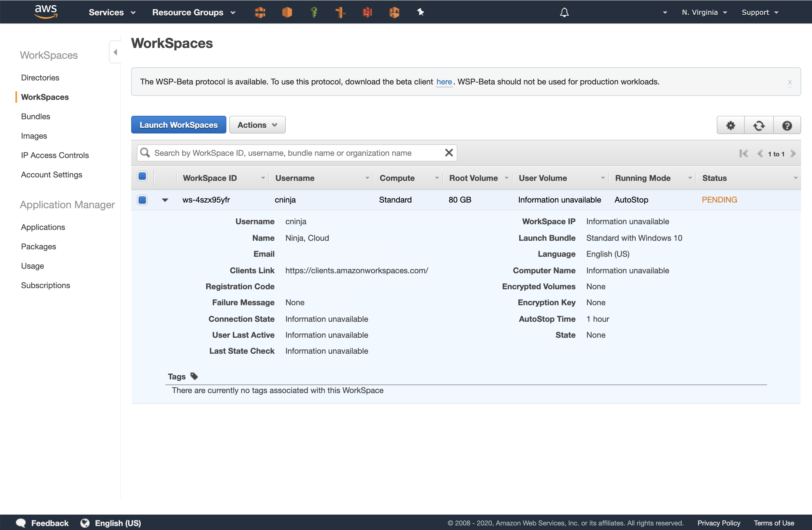Open Subscriptions in sidebar
812x530 pixels.
tap(45, 285)
